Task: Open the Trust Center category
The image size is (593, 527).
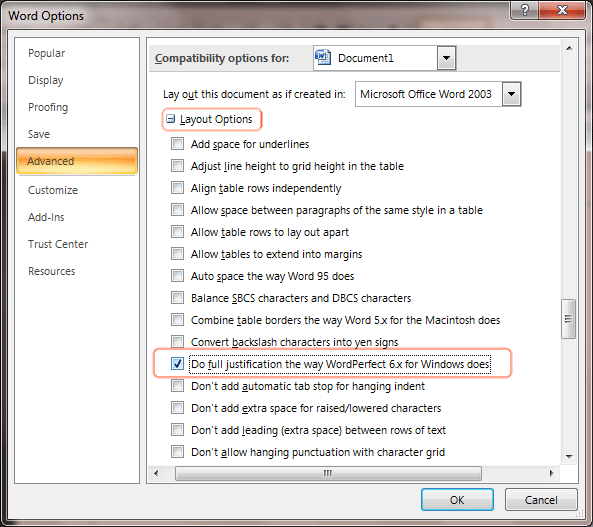Action: coord(58,244)
